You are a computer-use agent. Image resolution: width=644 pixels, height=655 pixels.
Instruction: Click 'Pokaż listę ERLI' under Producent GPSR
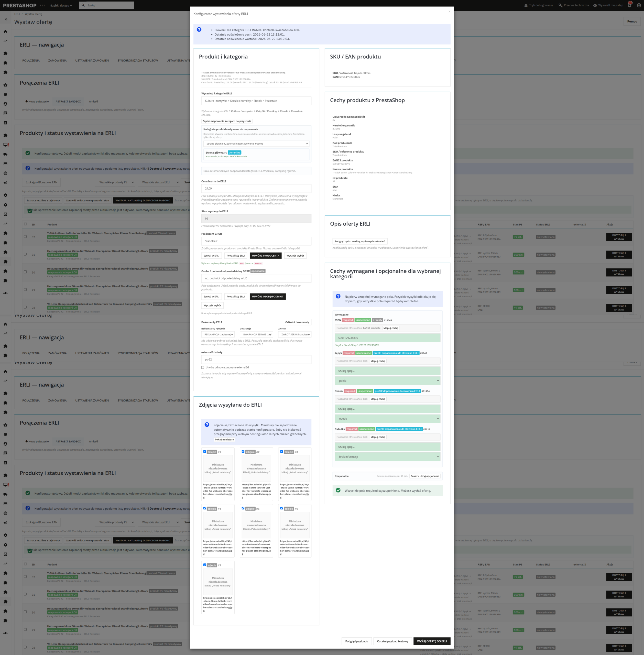tap(235, 256)
